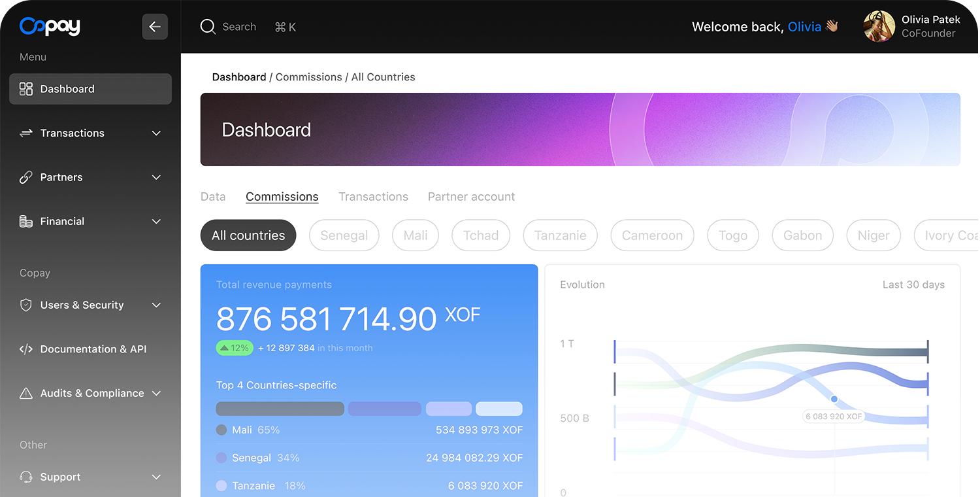
Task: Click the Mali segment in revenue bar
Action: point(280,409)
